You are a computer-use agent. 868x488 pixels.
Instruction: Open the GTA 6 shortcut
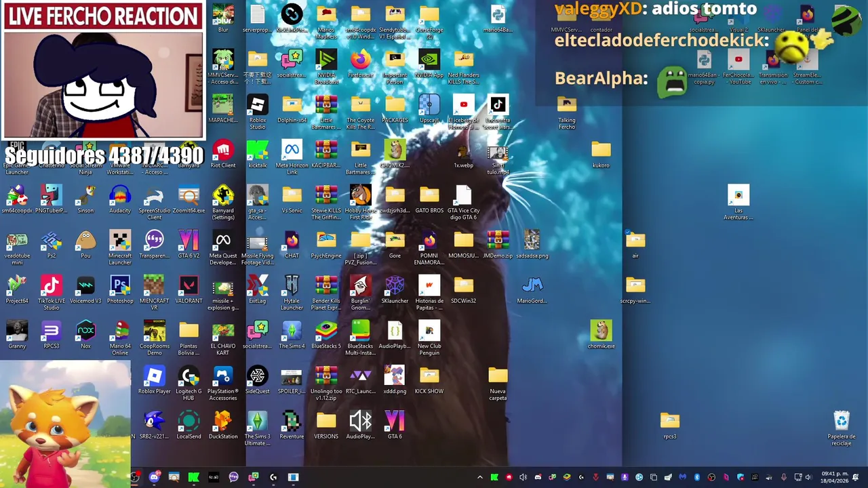point(395,425)
